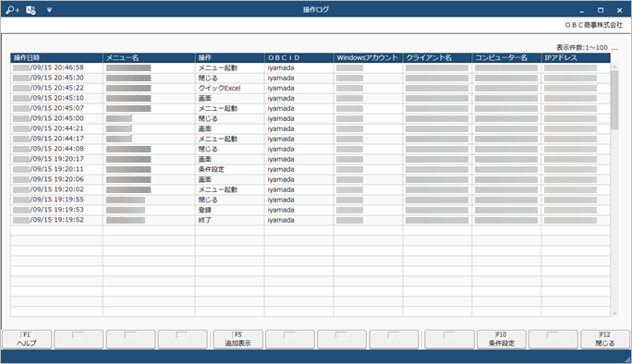Click the 表示件数:1～100 count label
632x364 pixels.
(x=582, y=47)
